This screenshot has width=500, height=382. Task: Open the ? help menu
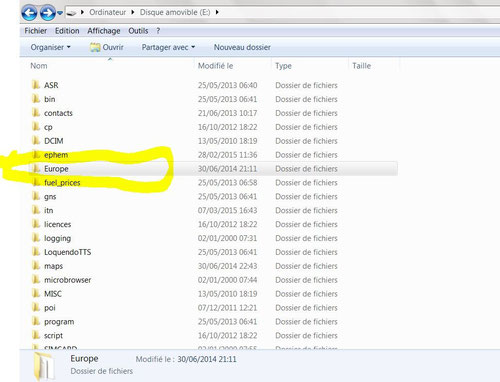point(158,31)
